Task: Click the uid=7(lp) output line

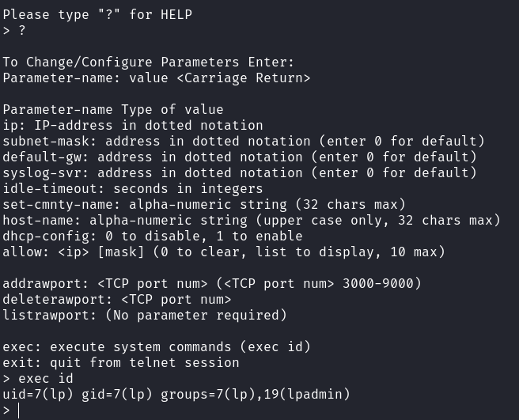Action: pos(176,395)
